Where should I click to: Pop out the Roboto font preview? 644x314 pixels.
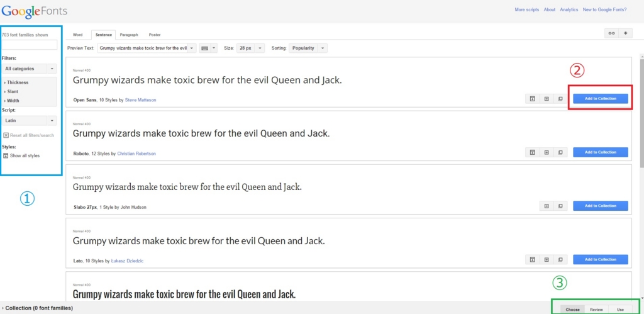(x=560, y=152)
